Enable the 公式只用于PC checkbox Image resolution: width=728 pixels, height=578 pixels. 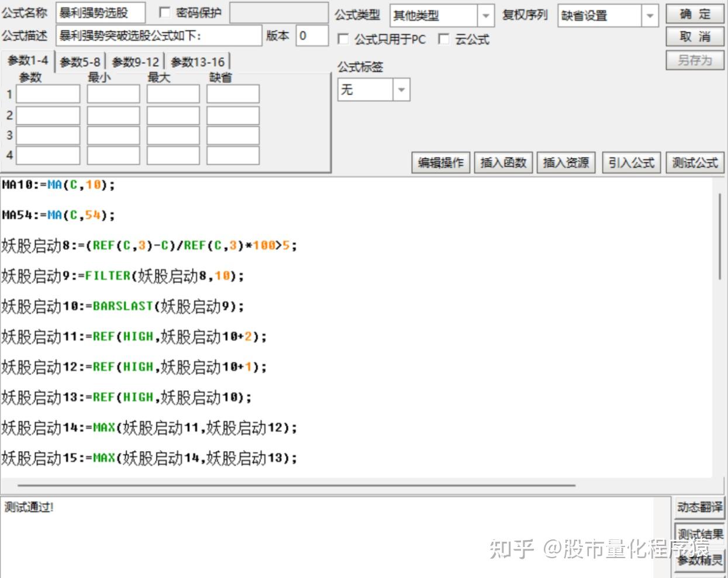[343, 39]
